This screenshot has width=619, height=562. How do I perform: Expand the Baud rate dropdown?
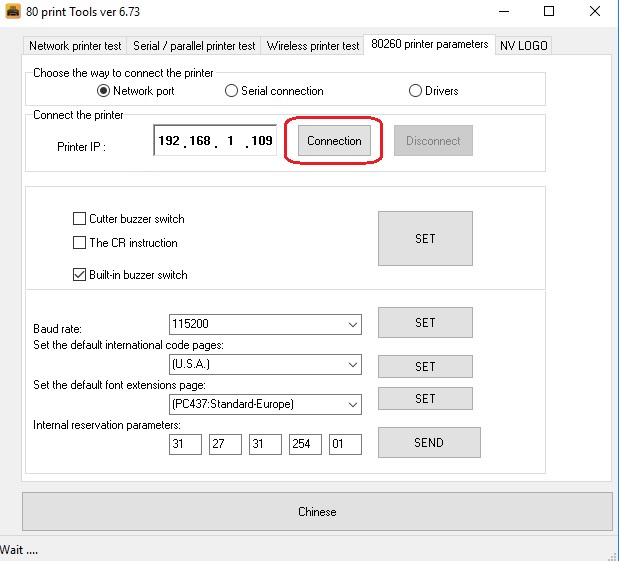pos(352,324)
